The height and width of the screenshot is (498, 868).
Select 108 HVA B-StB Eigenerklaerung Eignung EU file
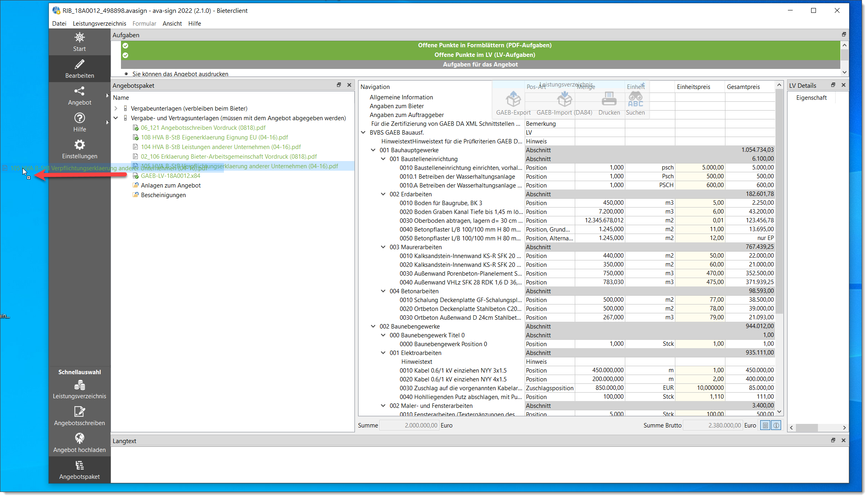coord(214,137)
